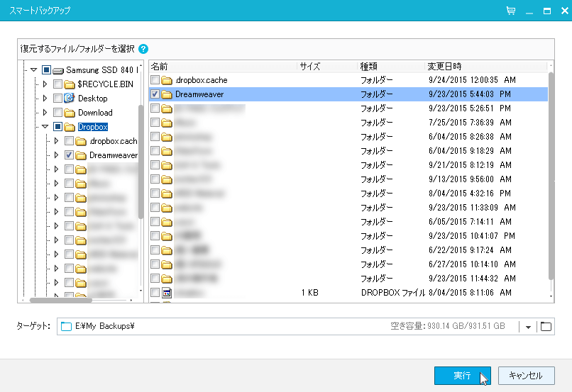Select the $RECYCLE.BIN label in the tree
This screenshot has width=572, height=392.
tap(106, 84)
